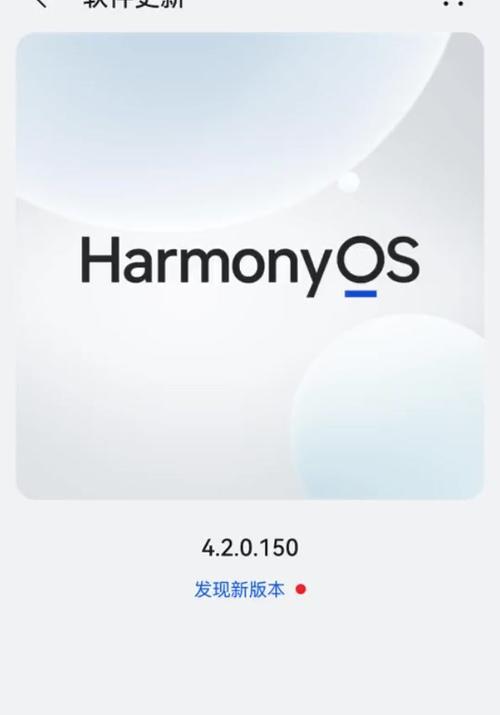The height and width of the screenshot is (715, 500).
Task: Click the blue underline beneath the O
Action: pyautogui.click(x=361, y=294)
